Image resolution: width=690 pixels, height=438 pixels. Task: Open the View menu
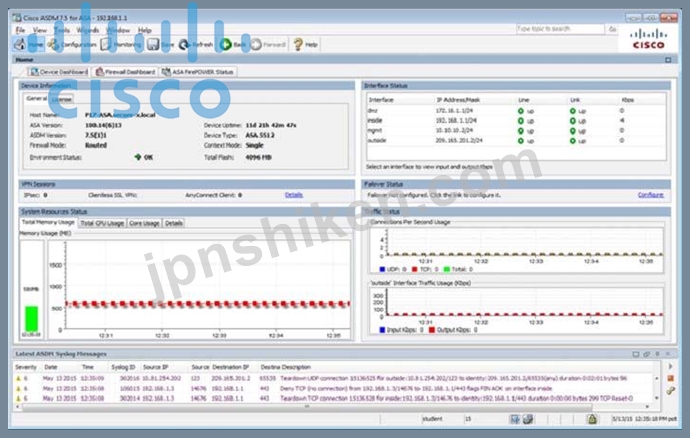40,30
